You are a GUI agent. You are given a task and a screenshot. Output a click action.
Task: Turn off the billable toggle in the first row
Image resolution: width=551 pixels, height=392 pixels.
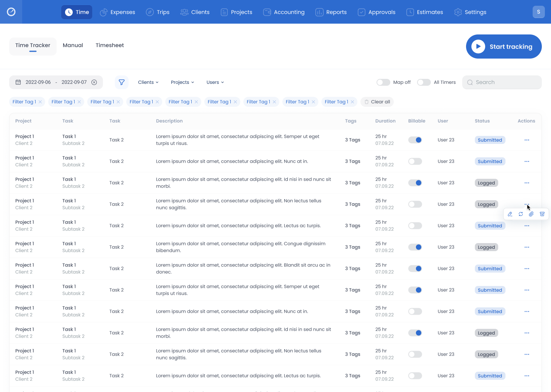click(415, 140)
